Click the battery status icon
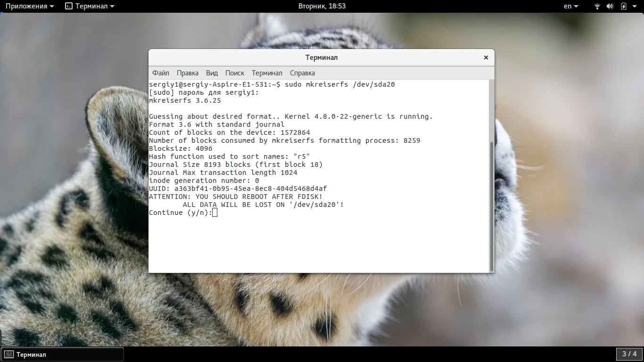 (623, 6)
